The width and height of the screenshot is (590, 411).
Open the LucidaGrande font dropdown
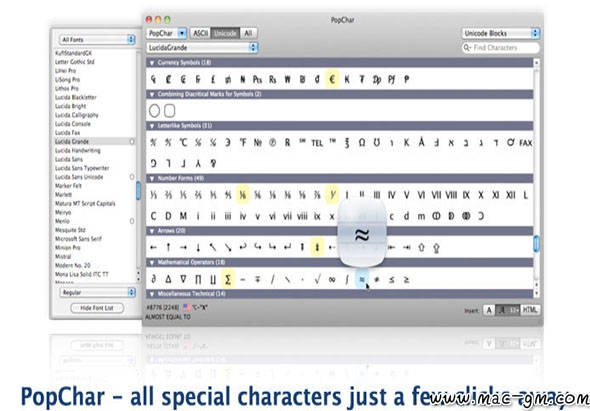(x=202, y=47)
